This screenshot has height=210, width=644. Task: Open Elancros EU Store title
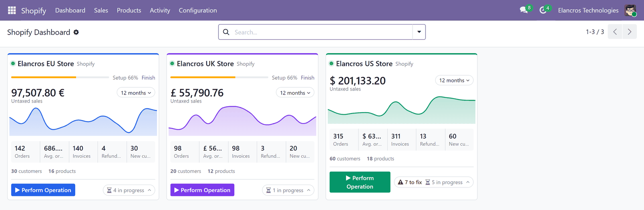(46, 64)
